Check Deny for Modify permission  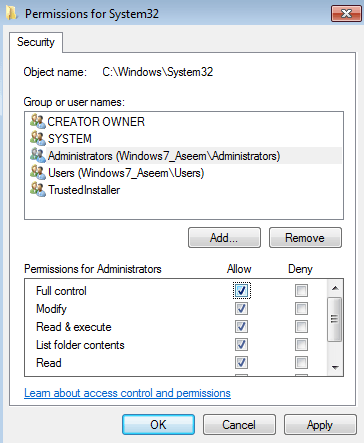(x=301, y=308)
